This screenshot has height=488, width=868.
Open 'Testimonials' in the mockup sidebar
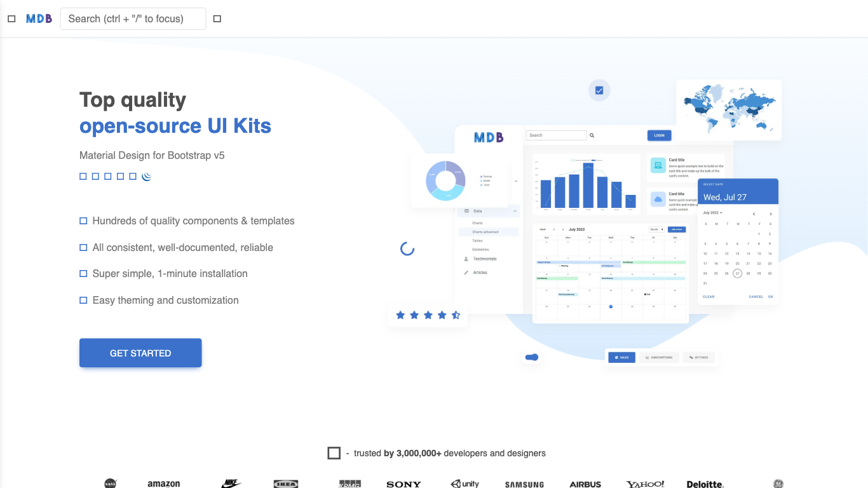[485, 259]
